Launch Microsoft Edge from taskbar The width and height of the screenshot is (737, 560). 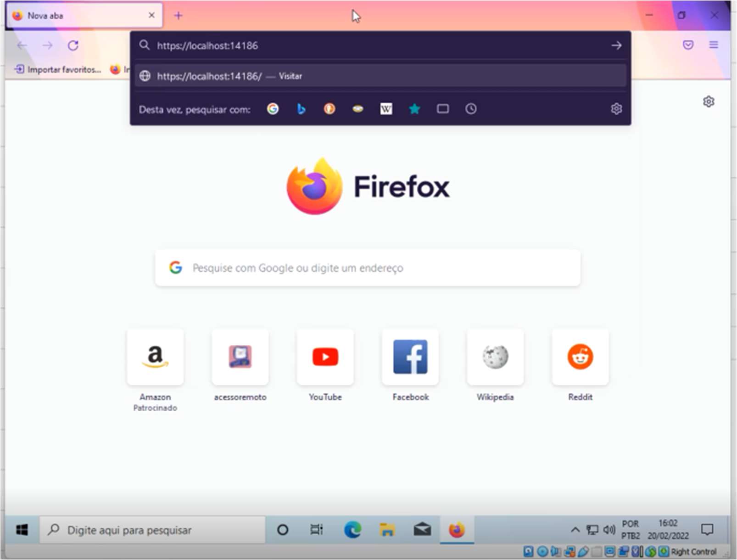tap(352, 530)
